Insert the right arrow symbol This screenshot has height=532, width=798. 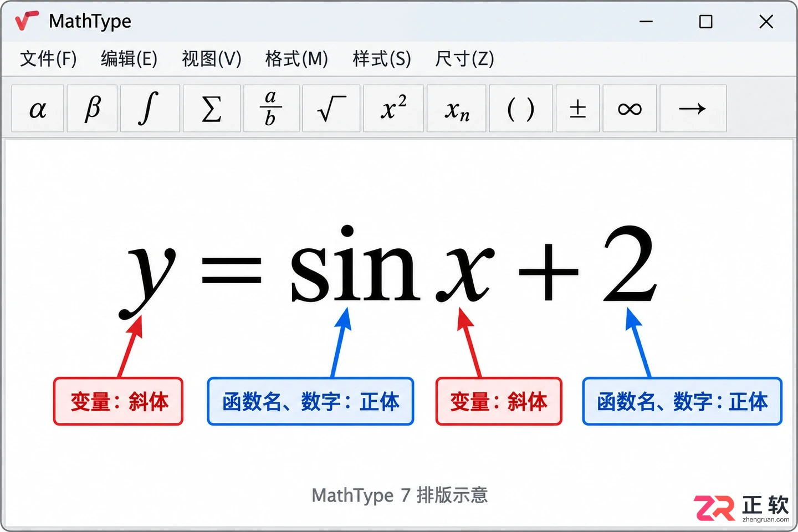(693, 109)
